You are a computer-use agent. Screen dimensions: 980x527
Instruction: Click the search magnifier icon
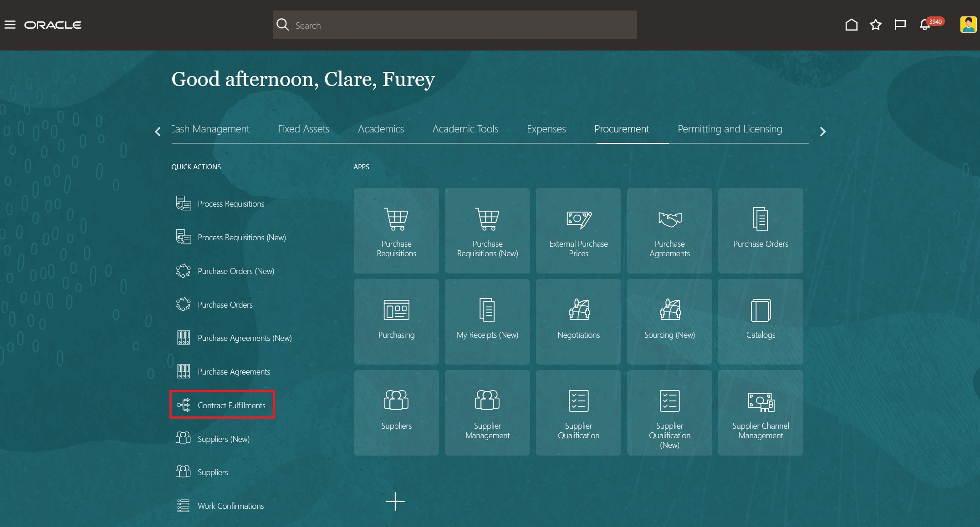[283, 25]
